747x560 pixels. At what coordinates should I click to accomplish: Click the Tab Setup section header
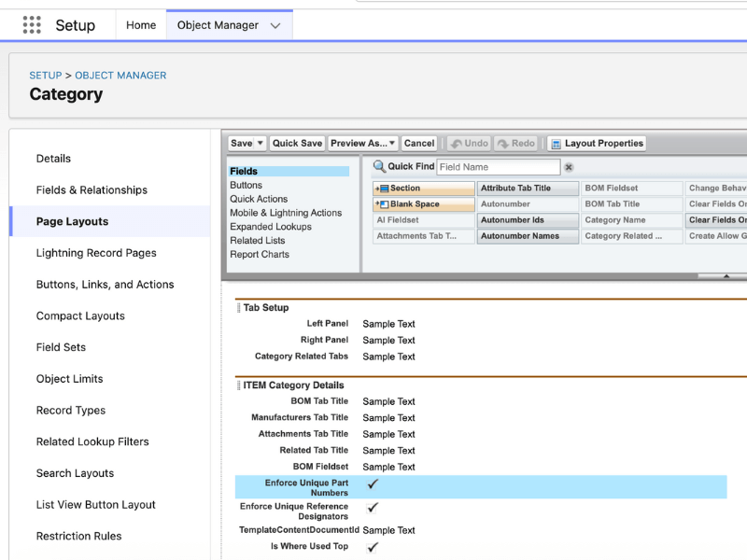(x=266, y=308)
